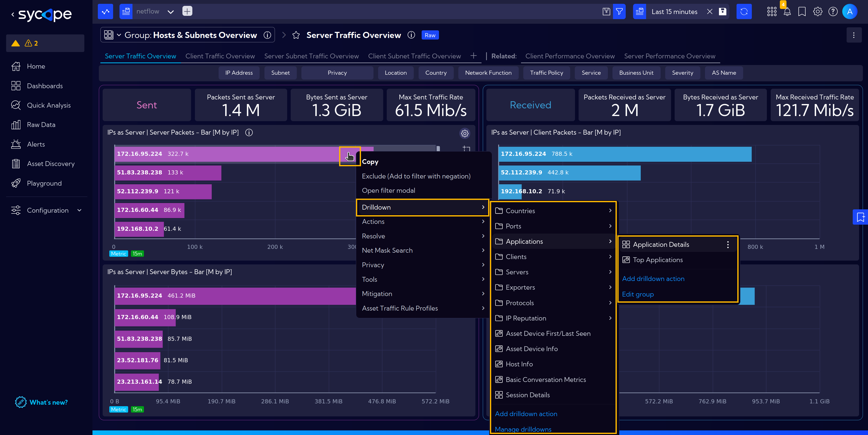Open the bookmarks icon in header
868x435 pixels.
point(802,12)
